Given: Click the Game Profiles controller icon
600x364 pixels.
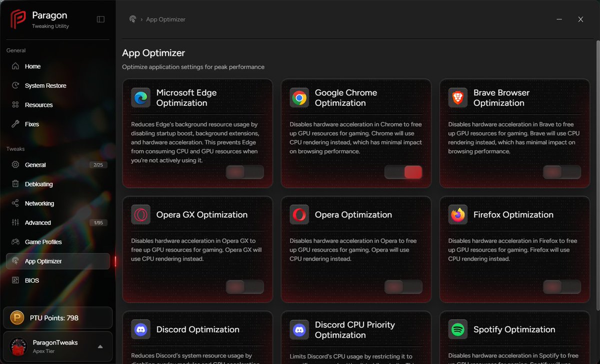Looking at the screenshot, I should click(15, 242).
